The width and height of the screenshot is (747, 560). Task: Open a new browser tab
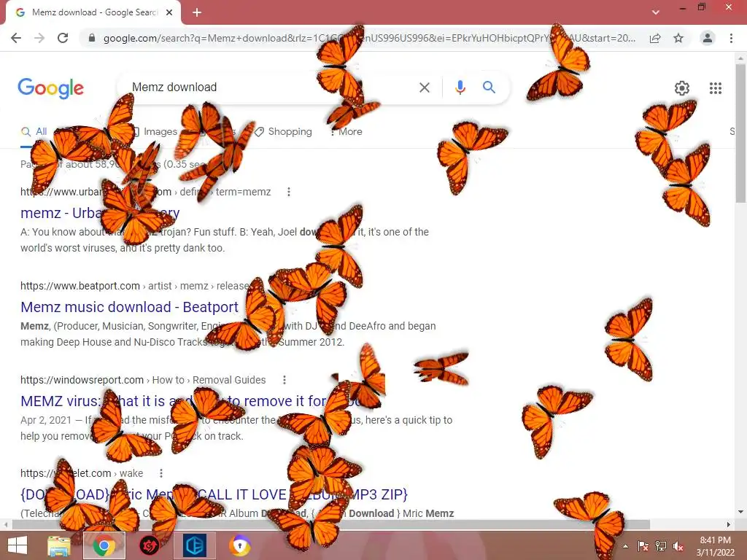point(197,12)
